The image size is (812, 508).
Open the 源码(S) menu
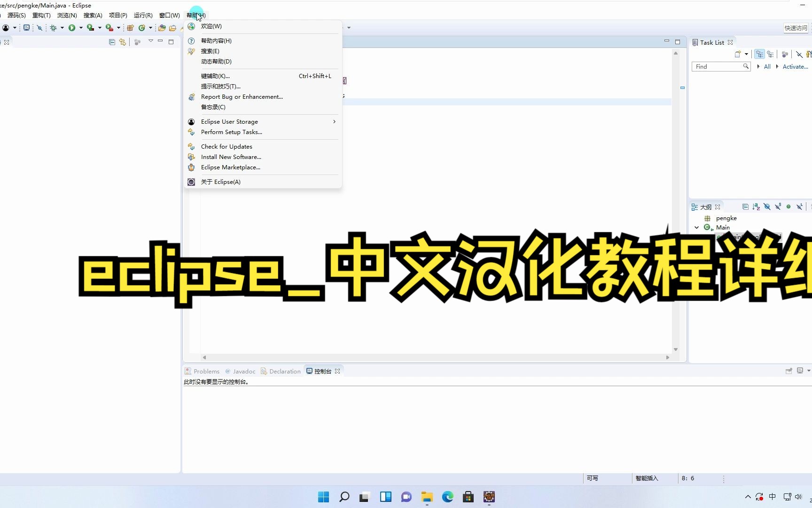tap(16, 16)
